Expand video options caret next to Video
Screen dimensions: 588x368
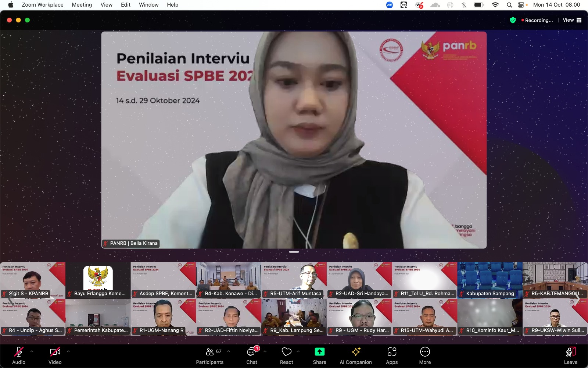point(68,351)
